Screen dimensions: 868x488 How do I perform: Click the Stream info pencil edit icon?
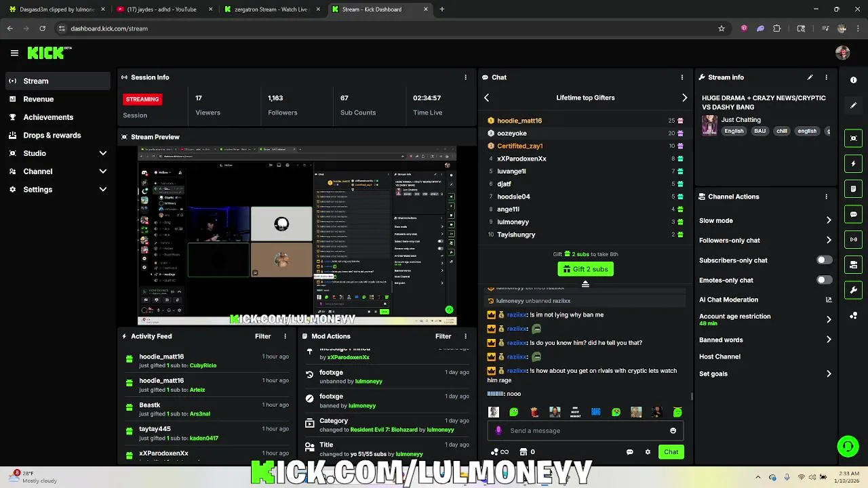tap(810, 77)
